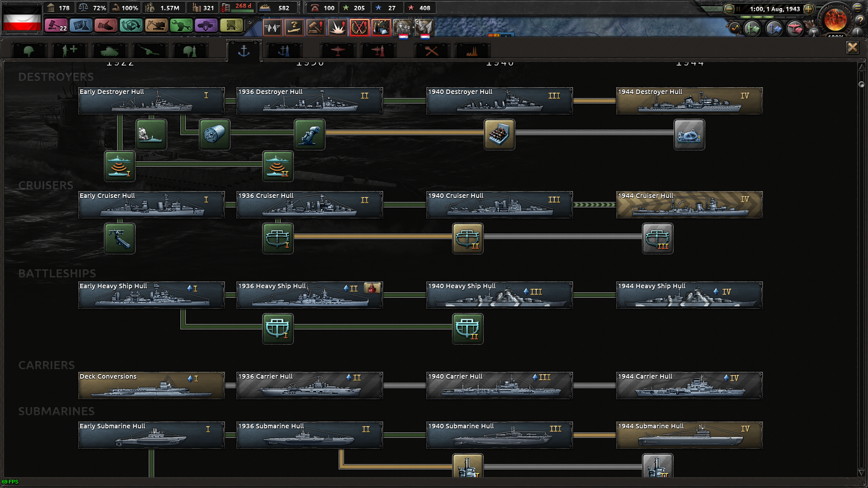868x488 pixels.
Task: Click the war declaration alert with crossed swords
Action: tap(360, 27)
